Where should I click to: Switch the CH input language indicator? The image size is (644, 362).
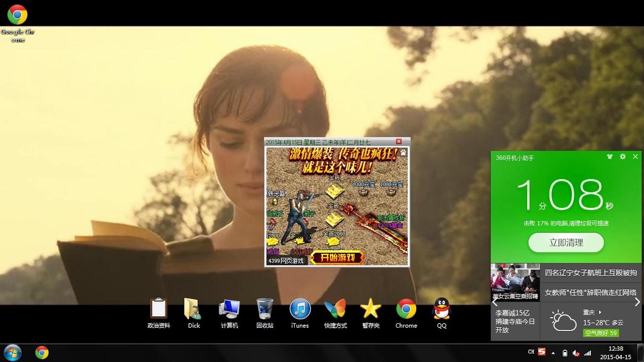coord(531,352)
